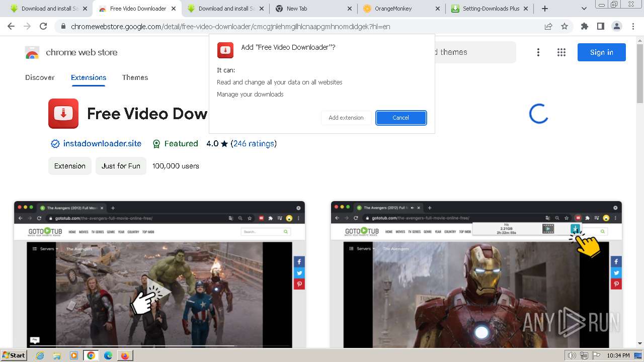The width and height of the screenshot is (644, 362).
Task: Switch to the New Tab tab
Action: point(313,9)
